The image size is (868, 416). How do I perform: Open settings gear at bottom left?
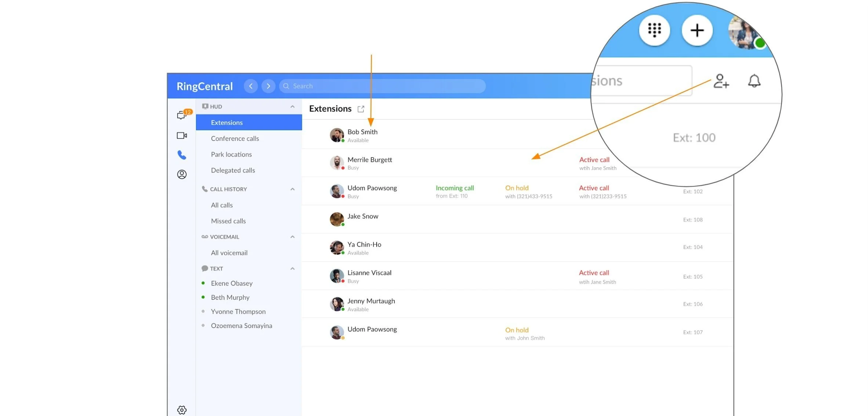[x=182, y=410]
